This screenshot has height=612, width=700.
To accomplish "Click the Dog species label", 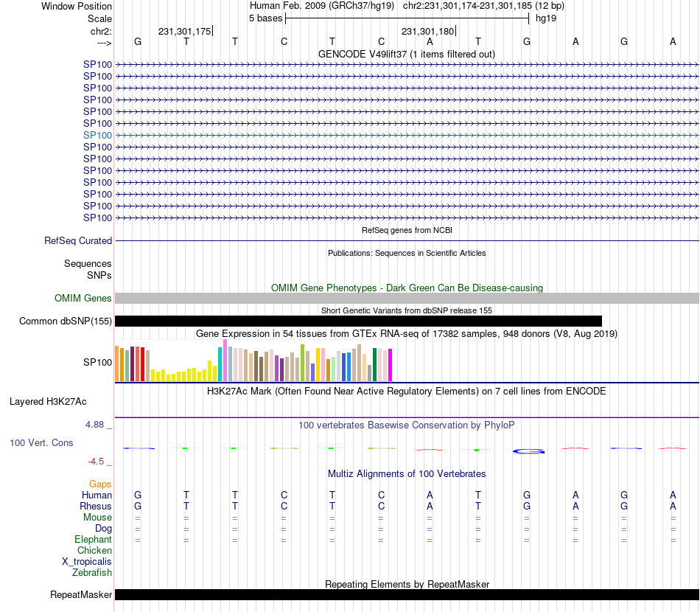I will tap(103, 529).
